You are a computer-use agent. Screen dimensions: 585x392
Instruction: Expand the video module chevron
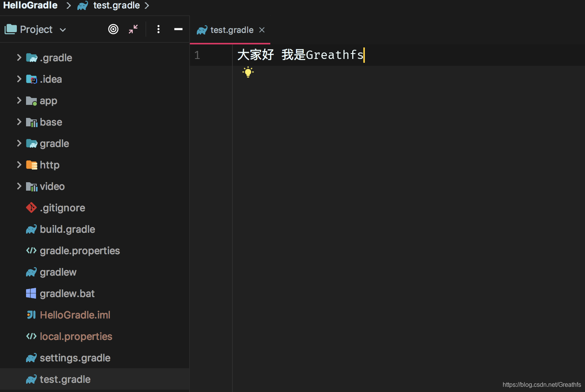point(19,186)
